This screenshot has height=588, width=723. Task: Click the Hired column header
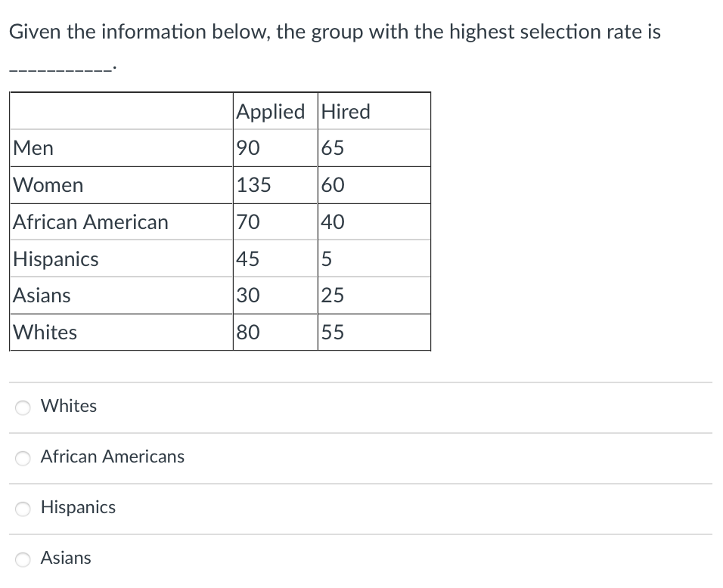pyautogui.click(x=346, y=112)
